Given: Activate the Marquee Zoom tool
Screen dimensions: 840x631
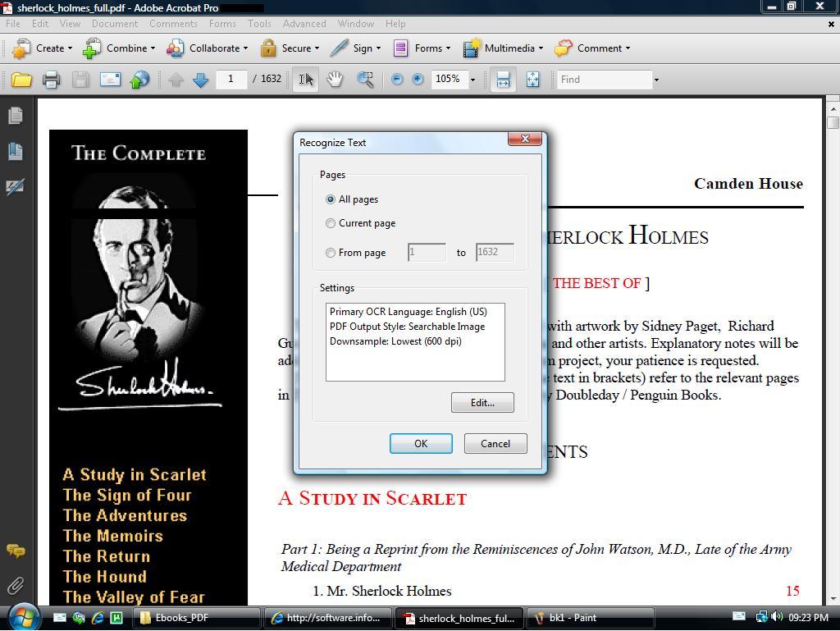Looking at the screenshot, I should click(x=364, y=80).
